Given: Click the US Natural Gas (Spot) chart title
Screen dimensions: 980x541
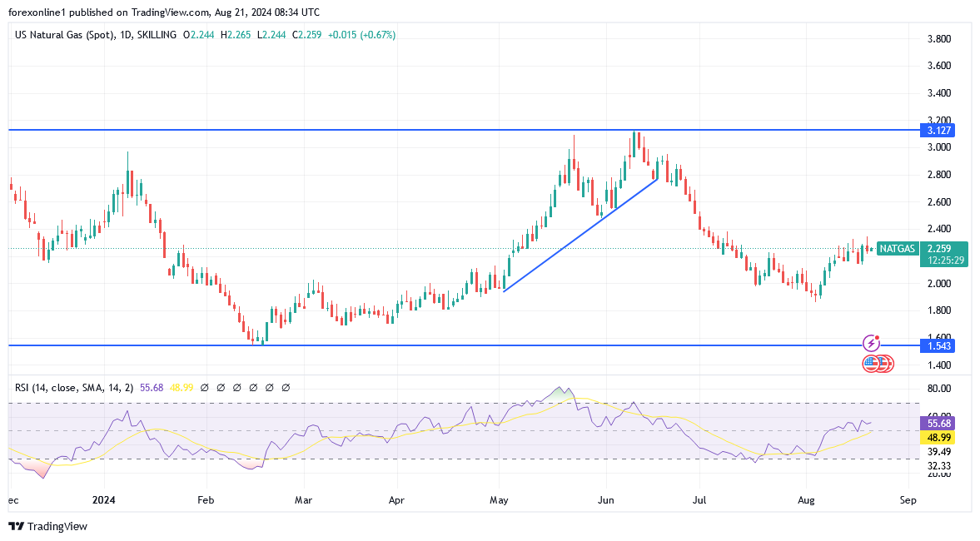Looking at the screenshot, I should click(64, 35).
